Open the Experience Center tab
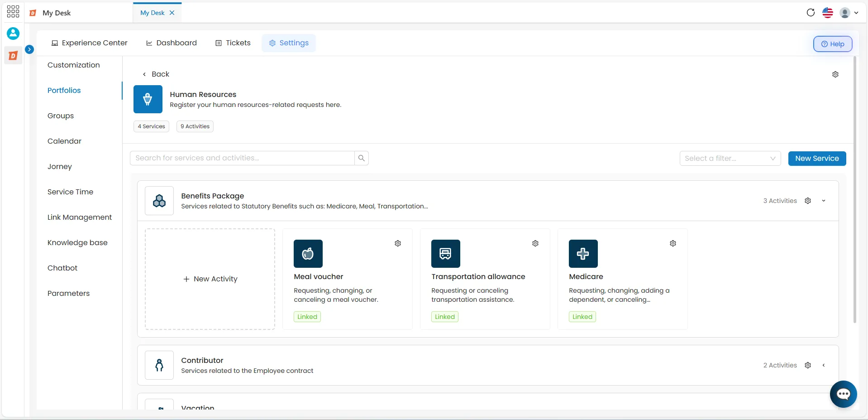The width and height of the screenshot is (868, 420). (90, 43)
